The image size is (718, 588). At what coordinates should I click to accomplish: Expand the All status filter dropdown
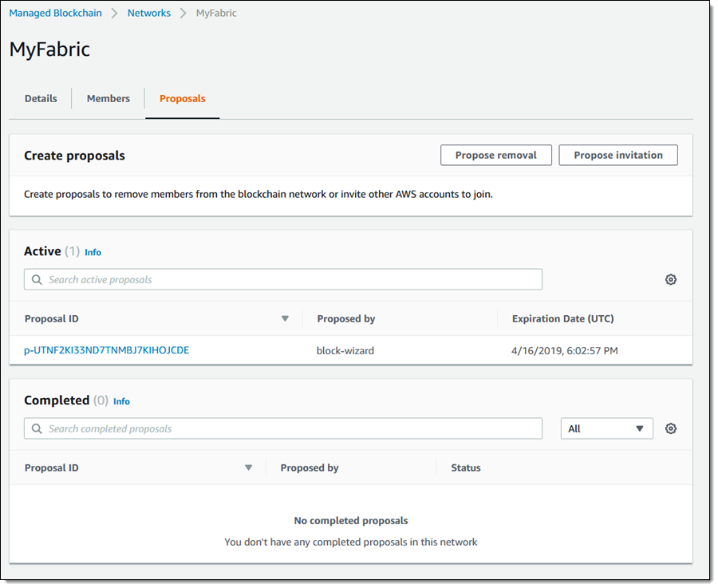tap(606, 428)
